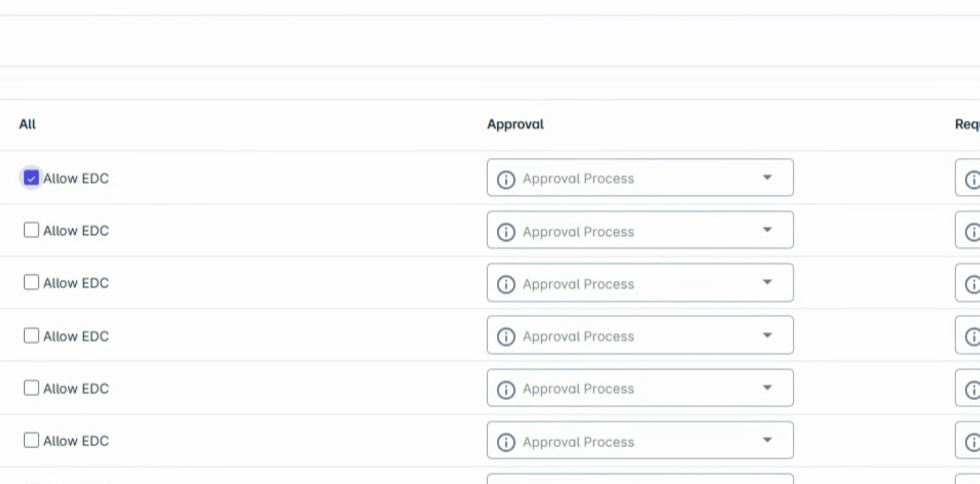The height and width of the screenshot is (484, 980).
Task: Click the Allow EDC label in the third row
Action: 76,283
